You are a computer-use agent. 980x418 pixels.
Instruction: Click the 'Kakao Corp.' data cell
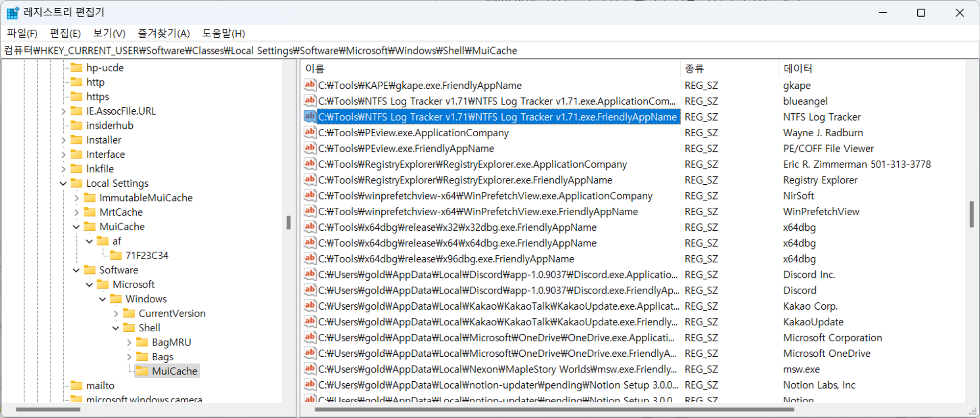click(810, 306)
